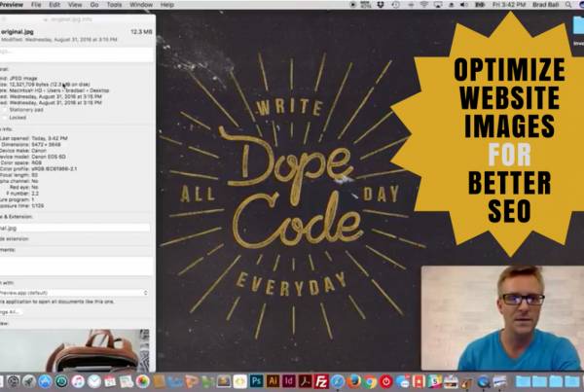Screen dimensions: 584x392
Task: Select the Where Macintosh HD path row
Action: pos(55,90)
